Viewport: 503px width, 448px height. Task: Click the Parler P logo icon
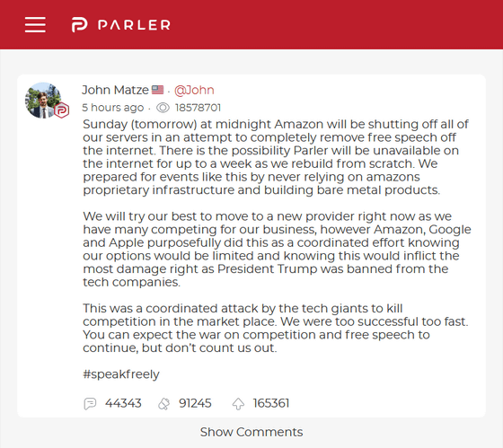point(79,25)
